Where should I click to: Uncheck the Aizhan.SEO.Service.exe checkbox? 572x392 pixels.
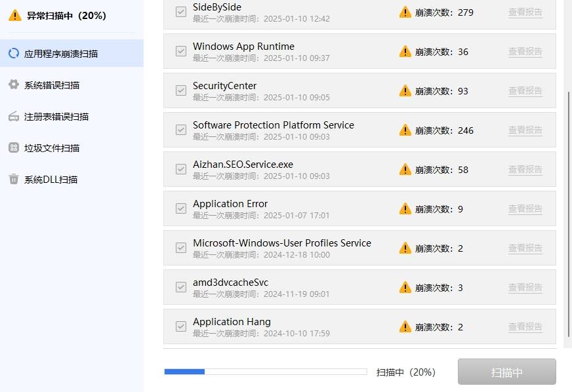click(x=181, y=169)
